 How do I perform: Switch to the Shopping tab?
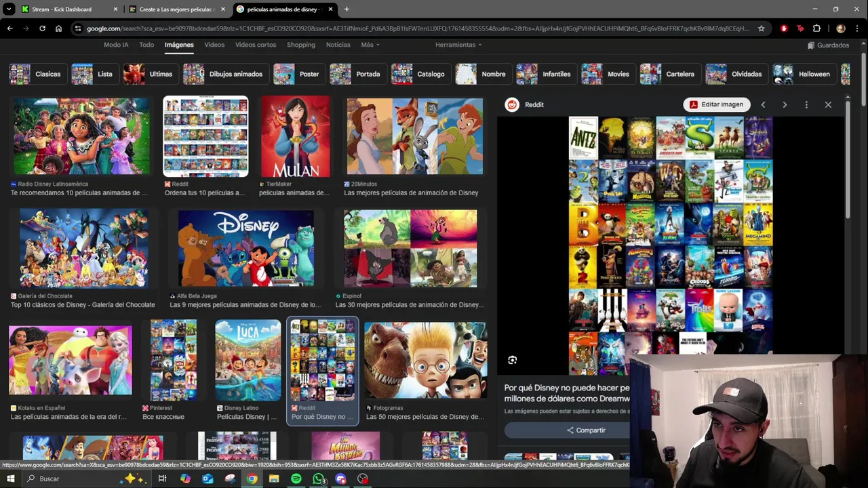(x=301, y=45)
